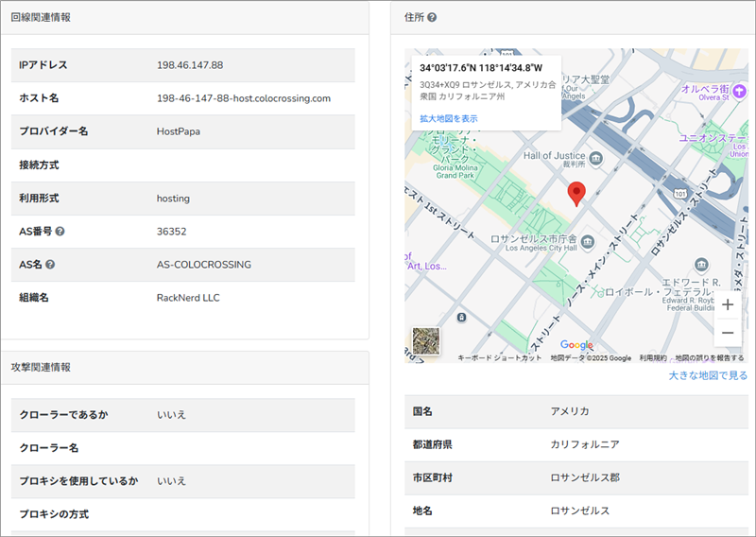Screen dimensions: 756x537
Task: Click 地図の誤りを報告する link
Action: (709, 358)
